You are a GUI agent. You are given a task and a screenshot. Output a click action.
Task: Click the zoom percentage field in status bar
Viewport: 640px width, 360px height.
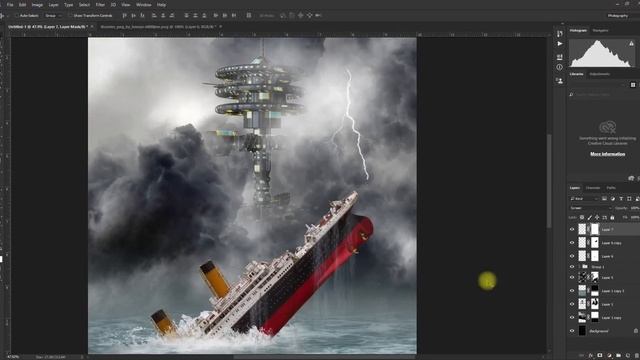tap(13, 357)
